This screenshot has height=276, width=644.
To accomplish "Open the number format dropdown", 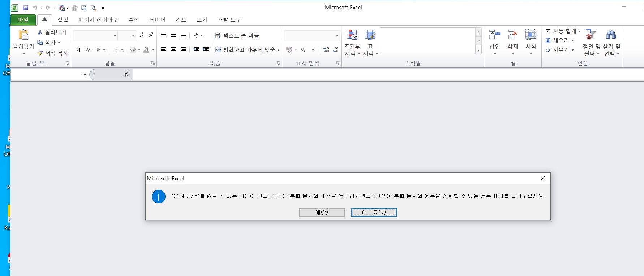I will pos(337,36).
